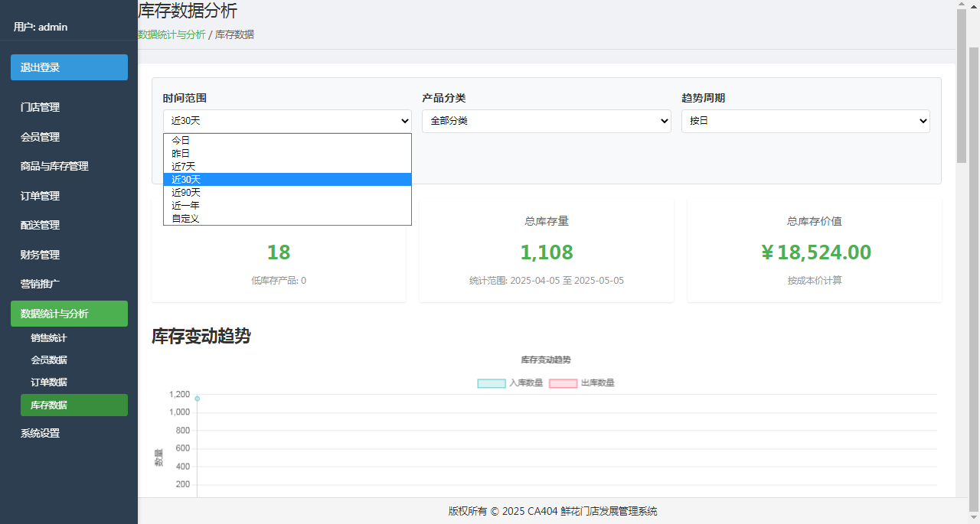
Task: Toggle the 入库数量 chart legend
Action: coord(510,383)
